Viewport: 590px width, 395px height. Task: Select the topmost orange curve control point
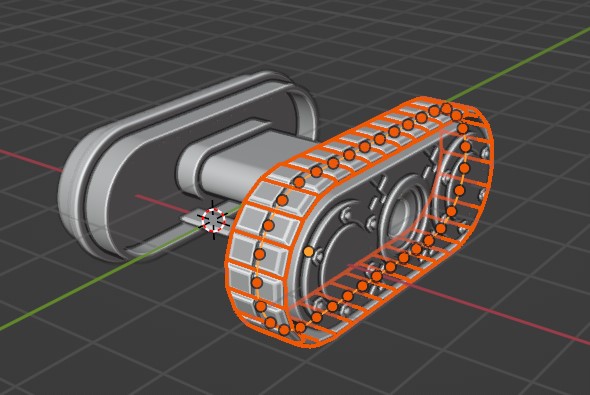pos(446,109)
